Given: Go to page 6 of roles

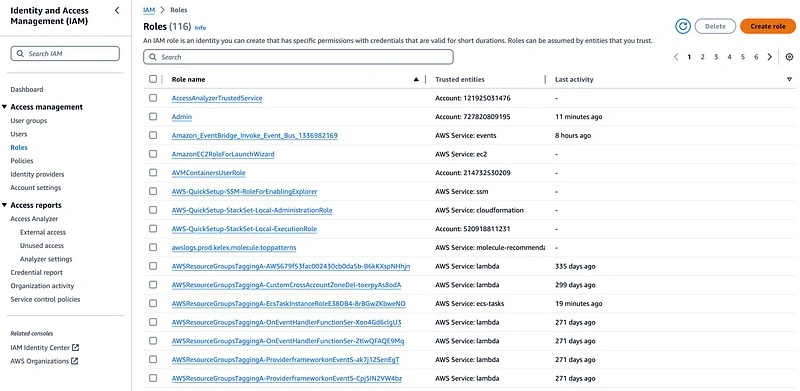Looking at the screenshot, I should pyautogui.click(x=756, y=57).
